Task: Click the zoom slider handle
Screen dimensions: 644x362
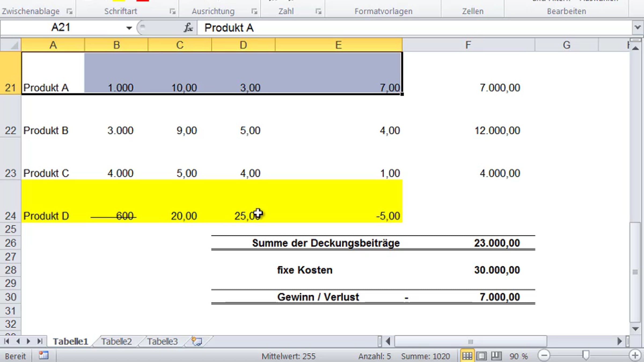Action: coord(586,356)
